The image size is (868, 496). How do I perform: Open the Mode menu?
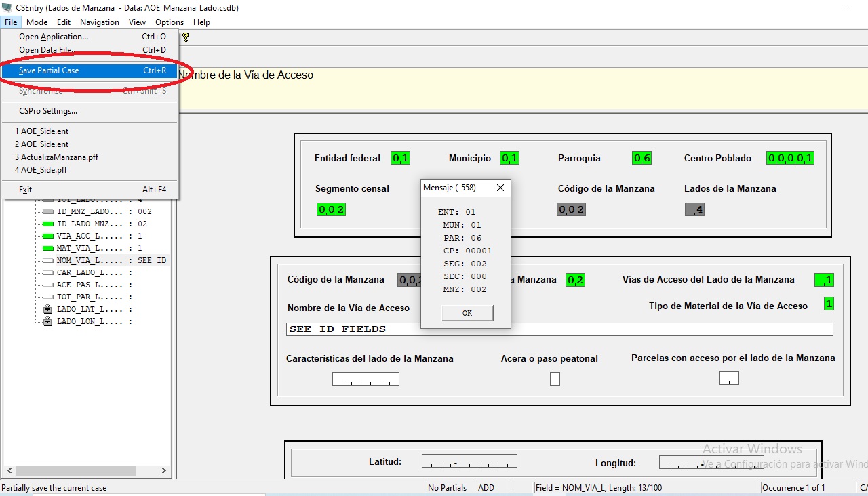[37, 22]
